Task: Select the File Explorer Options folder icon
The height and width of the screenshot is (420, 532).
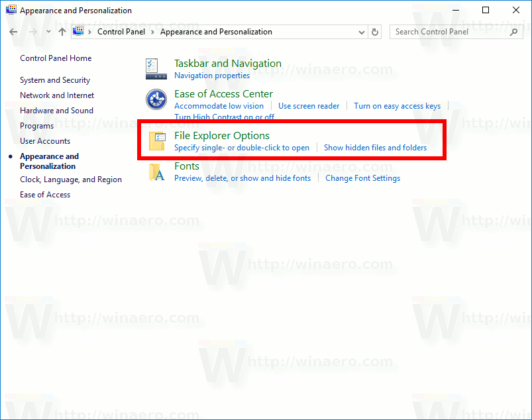Action: [x=157, y=140]
